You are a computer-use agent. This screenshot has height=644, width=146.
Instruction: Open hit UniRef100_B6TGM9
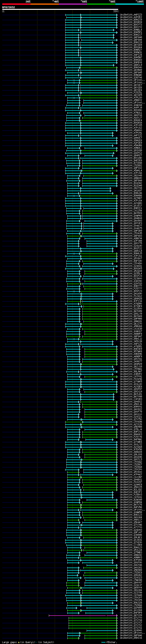point(131,311)
